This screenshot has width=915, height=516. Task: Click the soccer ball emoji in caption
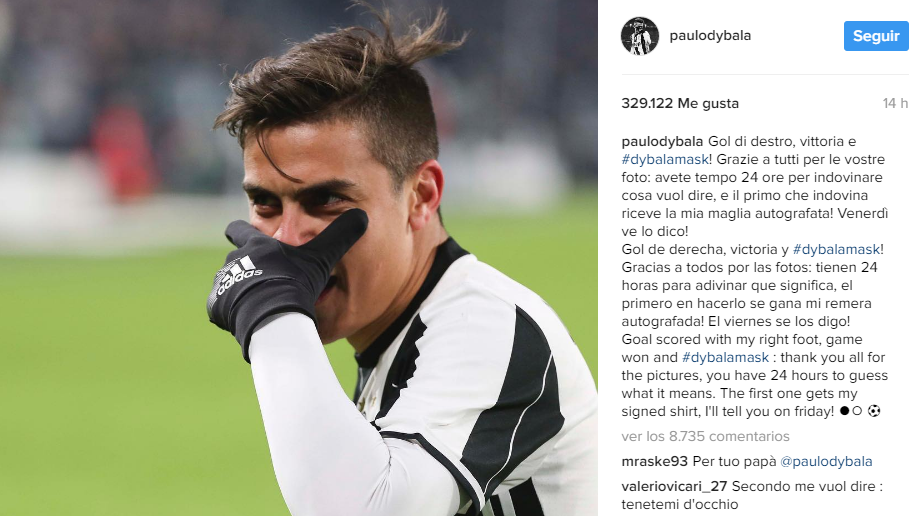[874, 411]
